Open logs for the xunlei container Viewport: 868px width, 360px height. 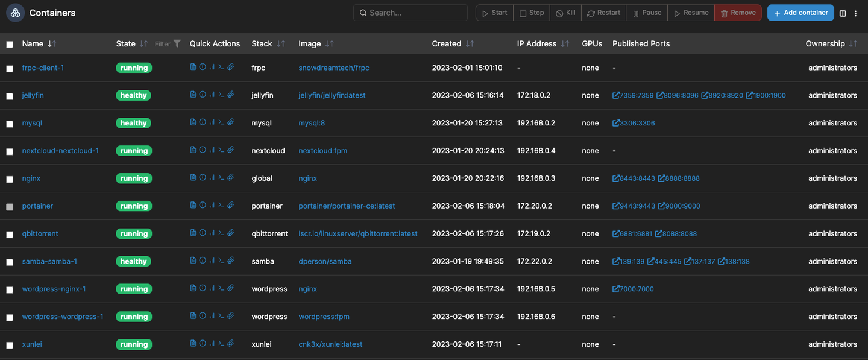(193, 344)
